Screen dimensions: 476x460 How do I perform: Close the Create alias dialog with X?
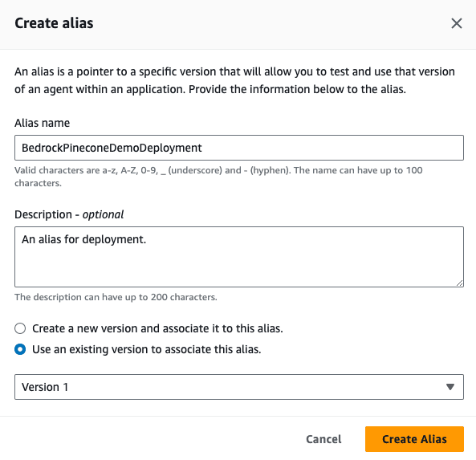(x=456, y=23)
